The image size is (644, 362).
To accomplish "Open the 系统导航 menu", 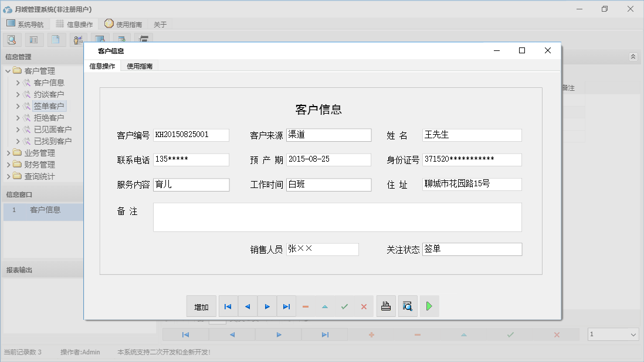I will pos(26,24).
